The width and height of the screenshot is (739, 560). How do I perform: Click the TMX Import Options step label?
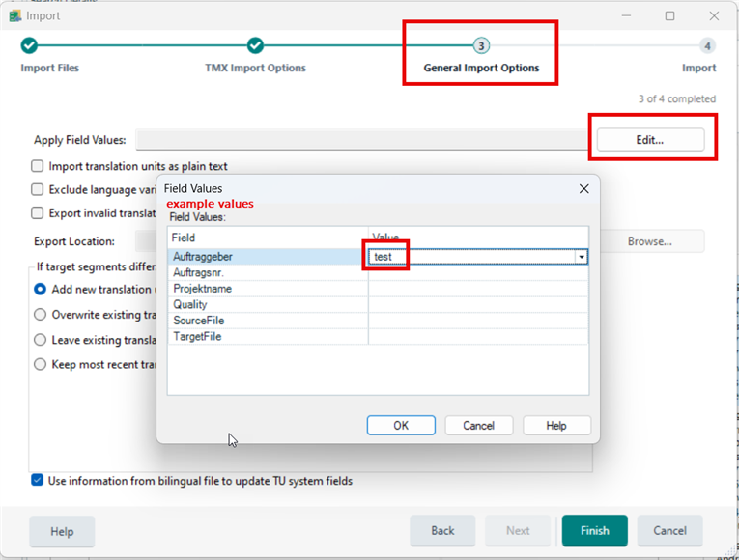[x=255, y=68]
